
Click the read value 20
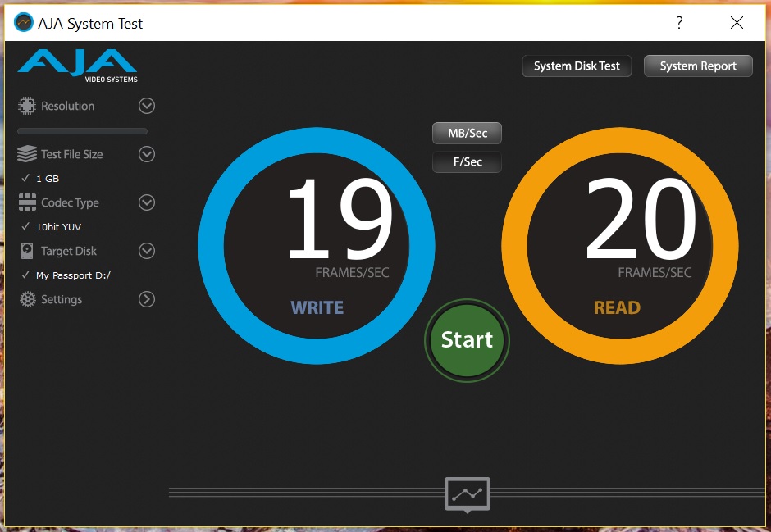pyautogui.click(x=641, y=219)
